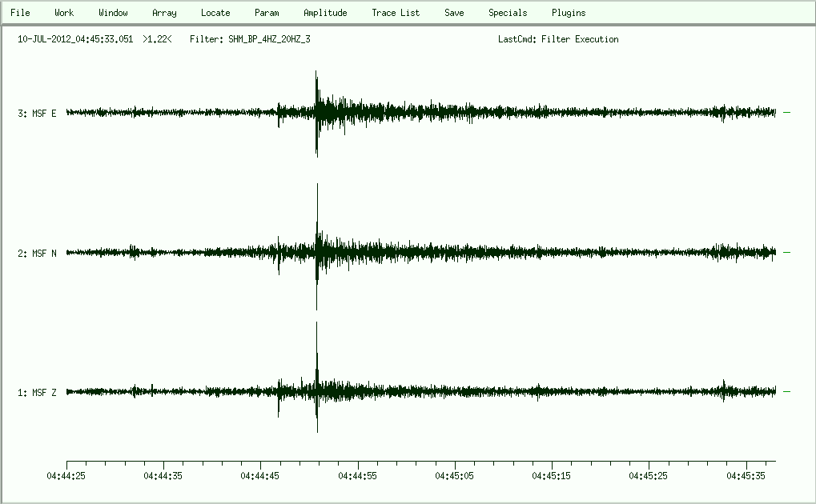Expand the Amplitude menu
The height and width of the screenshot is (504, 816).
(x=325, y=13)
